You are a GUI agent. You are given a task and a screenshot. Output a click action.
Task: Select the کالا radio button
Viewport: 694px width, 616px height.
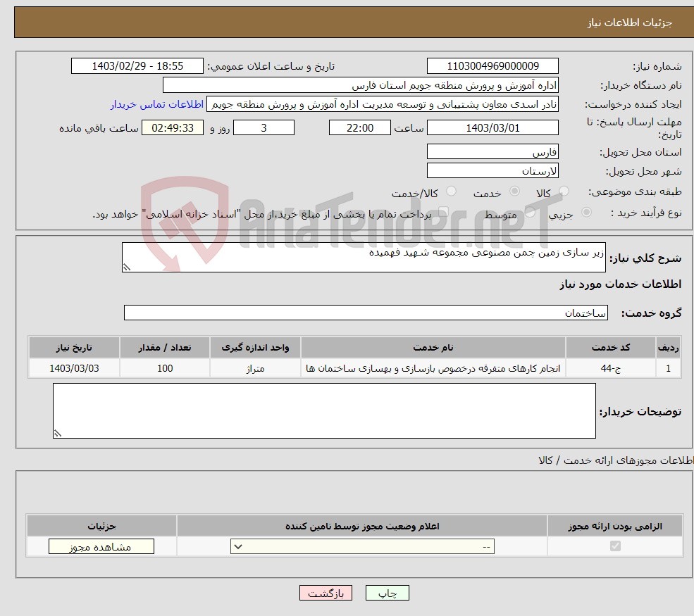pos(564,191)
